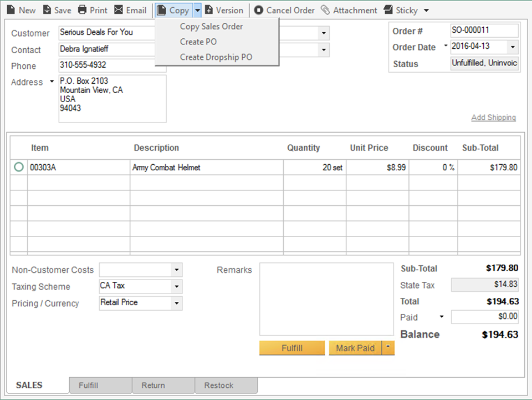This screenshot has width=532, height=400.
Task: Click the Cancel Order icon
Action: pyautogui.click(x=259, y=10)
